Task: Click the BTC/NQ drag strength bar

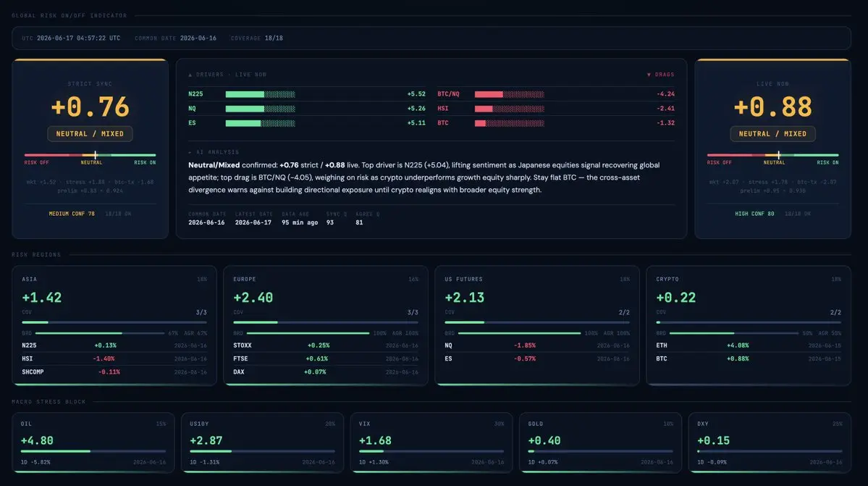Action: (509, 94)
